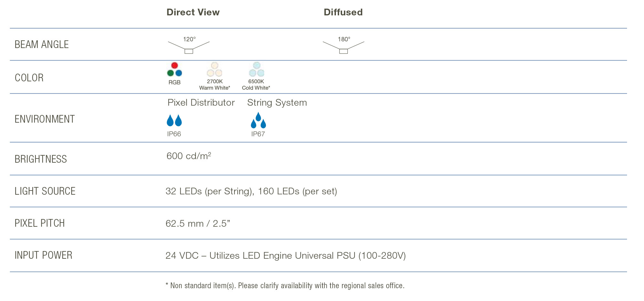
Task: Select the RGB color dots icon
Action: coord(174,69)
